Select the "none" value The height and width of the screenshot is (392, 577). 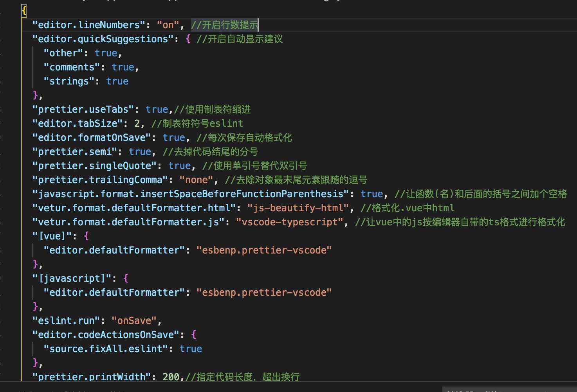tap(196, 180)
